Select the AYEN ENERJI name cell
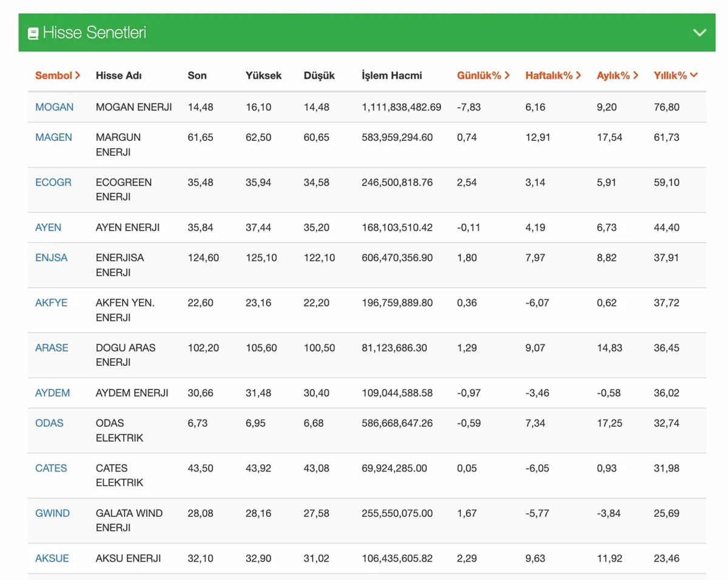This screenshot has width=728, height=580. [x=128, y=228]
